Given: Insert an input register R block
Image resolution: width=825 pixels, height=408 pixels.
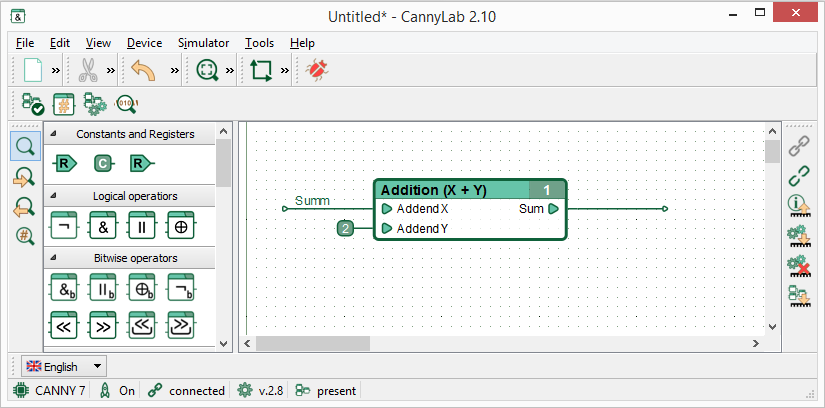Looking at the screenshot, I should pos(64,164).
